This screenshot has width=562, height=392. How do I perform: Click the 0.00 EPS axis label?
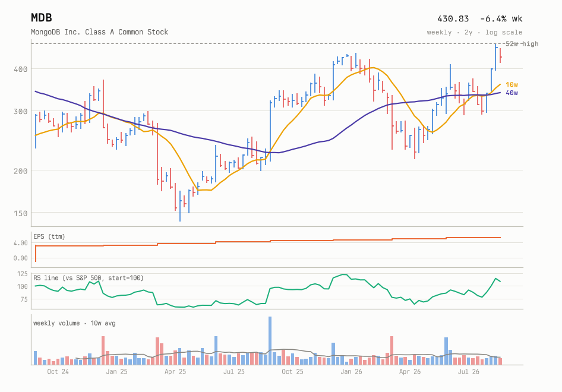click(x=20, y=258)
